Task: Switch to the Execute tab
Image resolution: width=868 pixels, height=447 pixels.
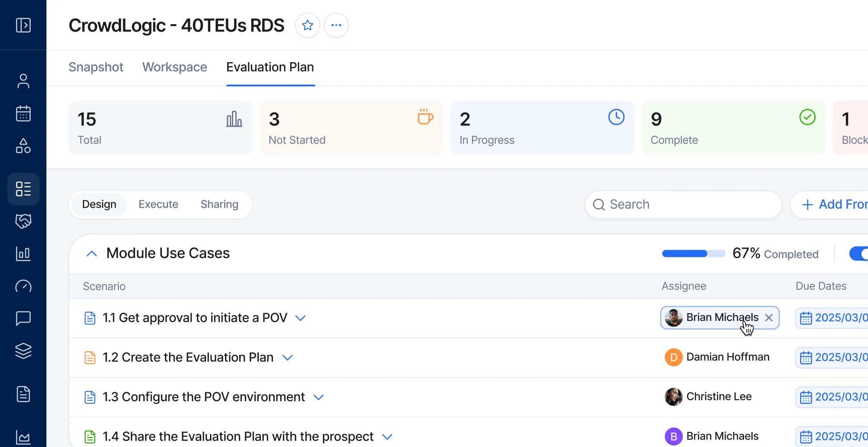Action: point(158,204)
